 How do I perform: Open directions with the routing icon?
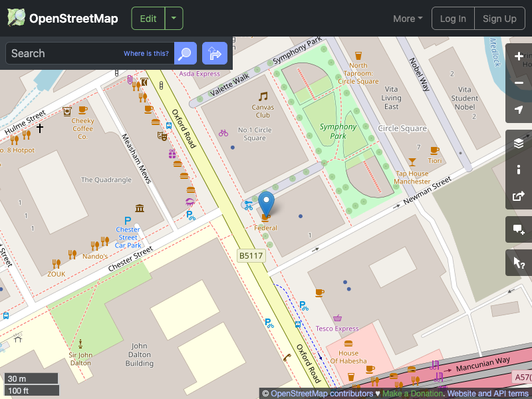click(214, 53)
